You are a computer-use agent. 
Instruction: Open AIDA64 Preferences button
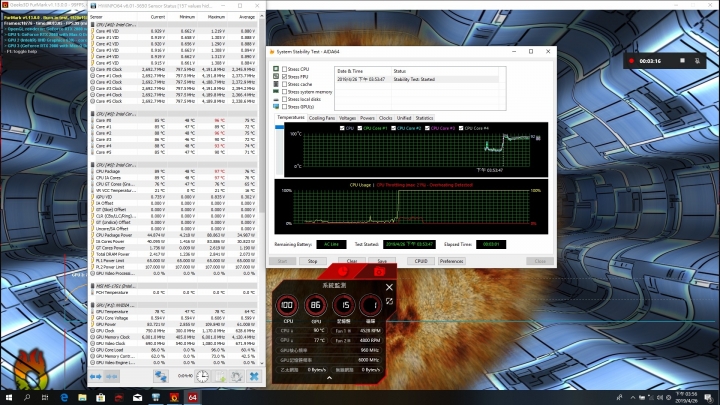(x=451, y=261)
